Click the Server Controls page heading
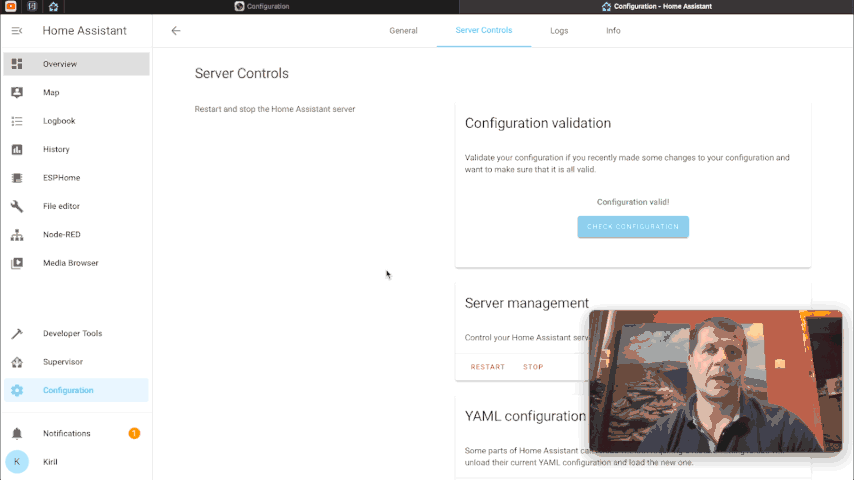 tap(241, 73)
